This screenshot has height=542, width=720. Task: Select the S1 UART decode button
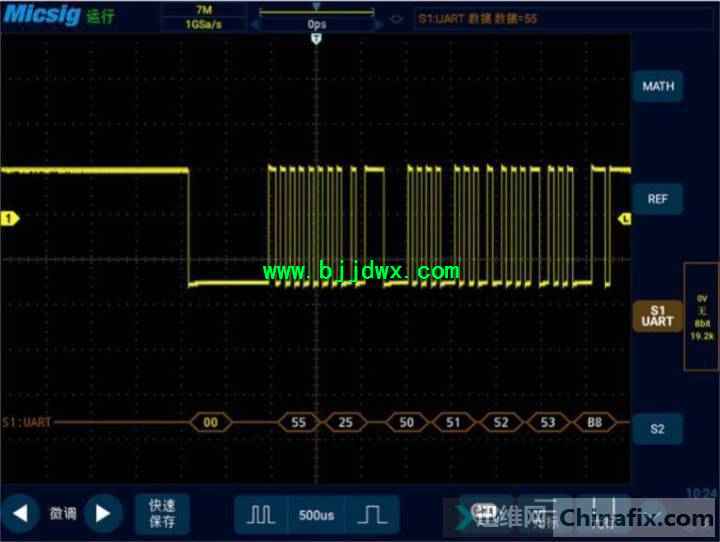(x=658, y=316)
